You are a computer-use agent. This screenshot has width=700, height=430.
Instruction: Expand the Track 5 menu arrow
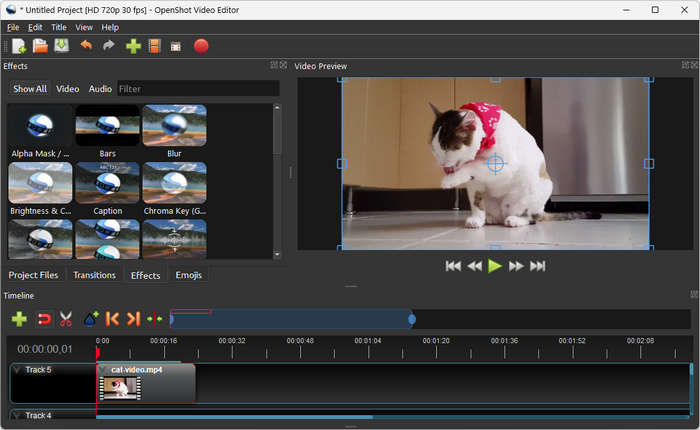click(17, 370)
